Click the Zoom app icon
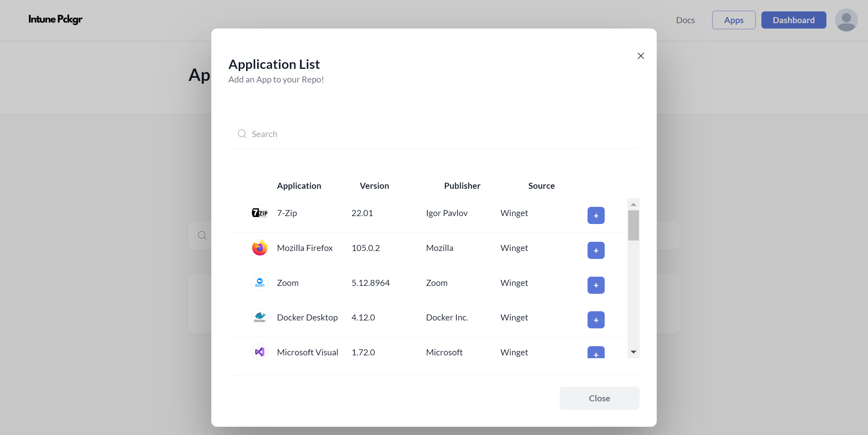Image resolution: width=868 pixels, height=435 pixels. coord(260,282)
